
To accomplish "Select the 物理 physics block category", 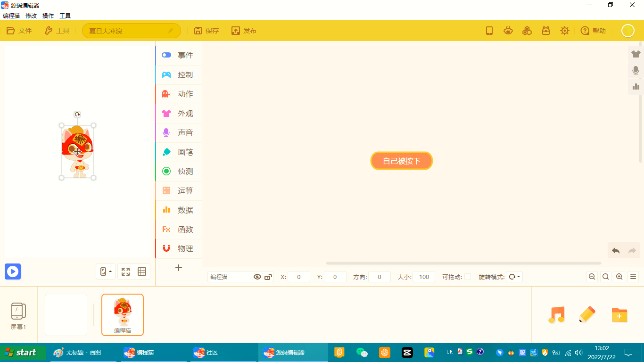I will [x=179, y=248].
